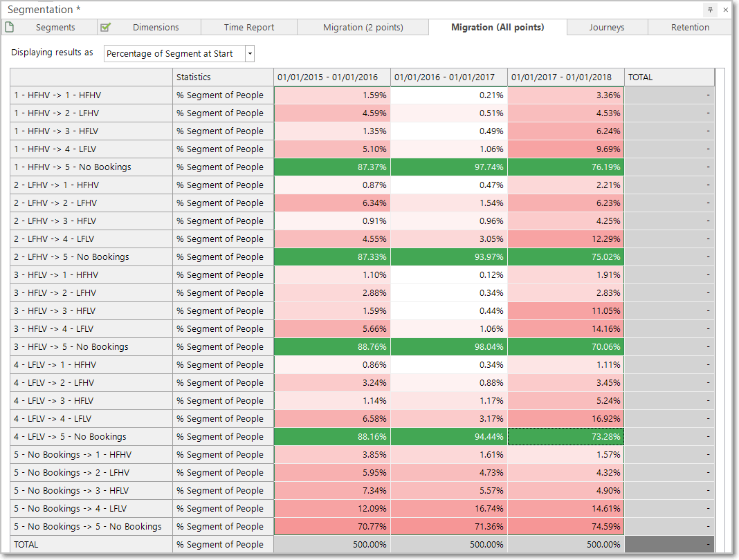
Task: Select the green 97.74% cell
Action: click(448, 167)
